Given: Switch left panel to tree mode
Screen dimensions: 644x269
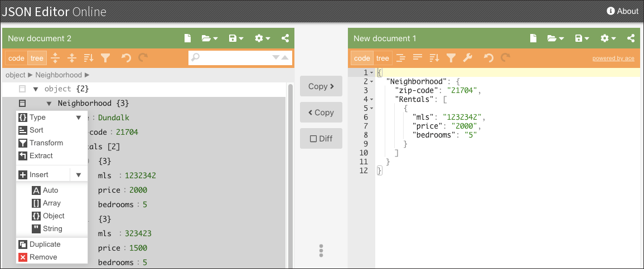Looking at the screenshot, I should (x=37, y=58).
